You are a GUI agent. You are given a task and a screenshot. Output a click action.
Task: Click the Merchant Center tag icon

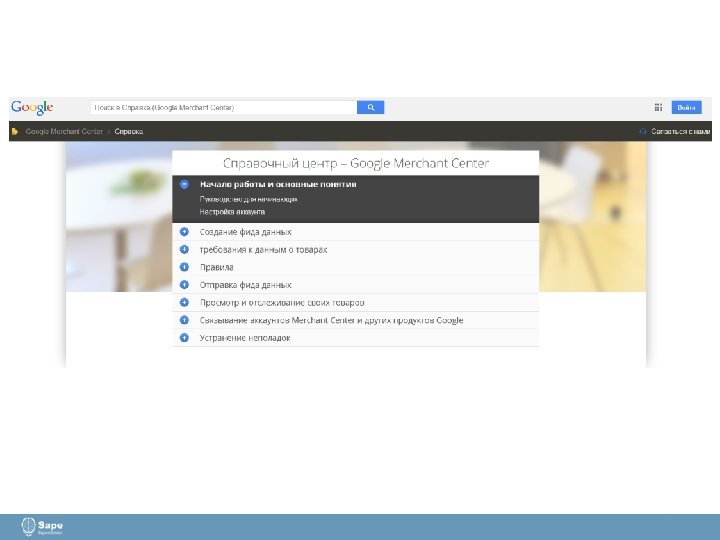(x=15, y=131)
